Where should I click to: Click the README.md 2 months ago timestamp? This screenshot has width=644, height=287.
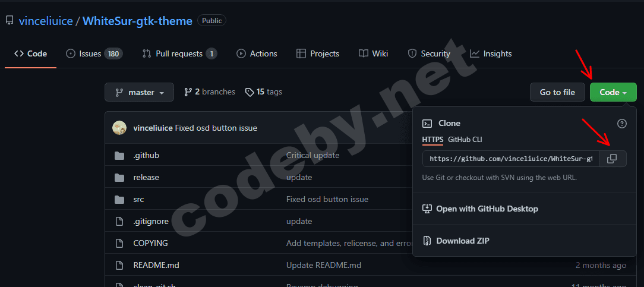[x=601, y=265]
